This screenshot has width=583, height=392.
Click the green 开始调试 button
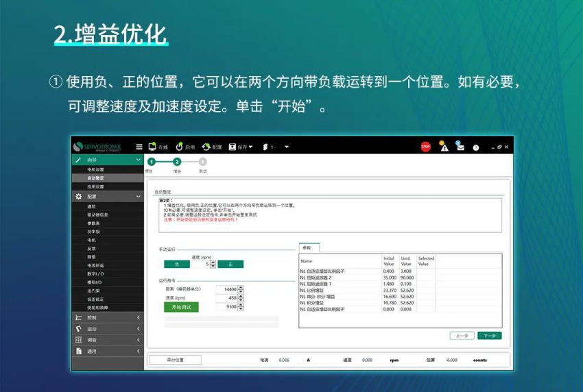[181, 307]
